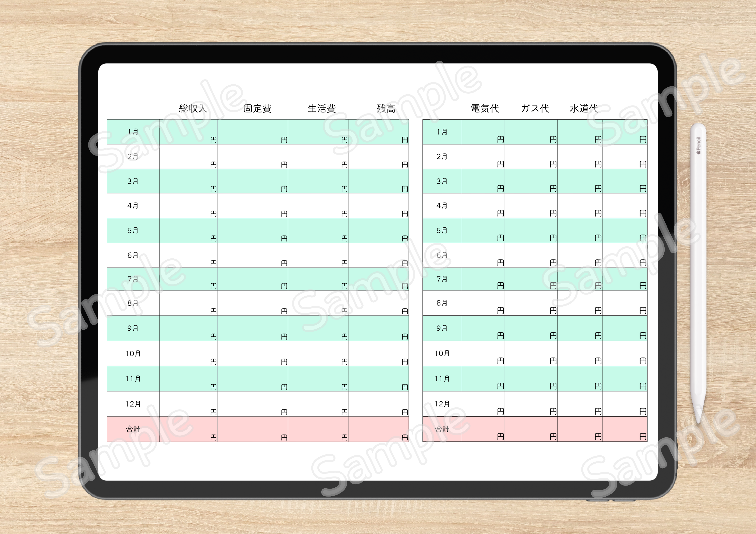Click the 11月 label in the utilities table
The height and width of the screenshot is (534, 756).
(x=442, y=379)
